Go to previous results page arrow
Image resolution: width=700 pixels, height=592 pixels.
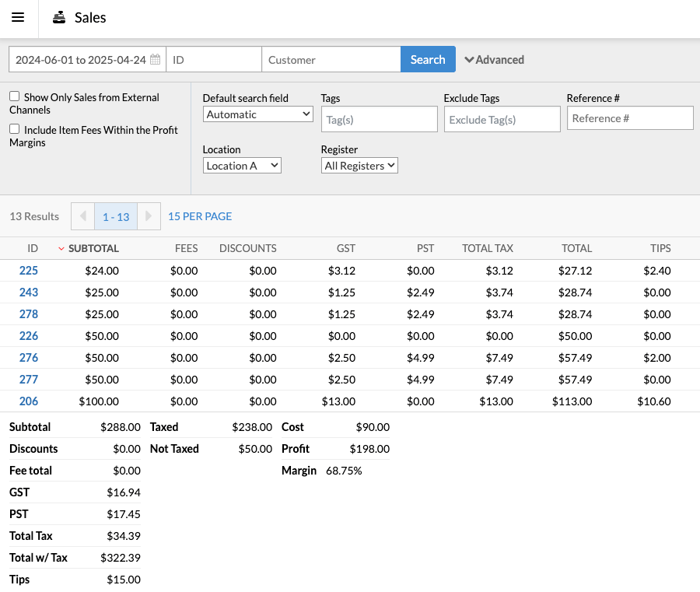[82, 216]
